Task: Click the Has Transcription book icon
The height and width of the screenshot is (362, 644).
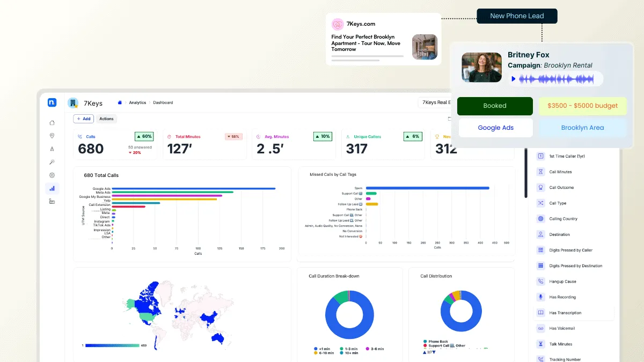Action: click(540, 313)
